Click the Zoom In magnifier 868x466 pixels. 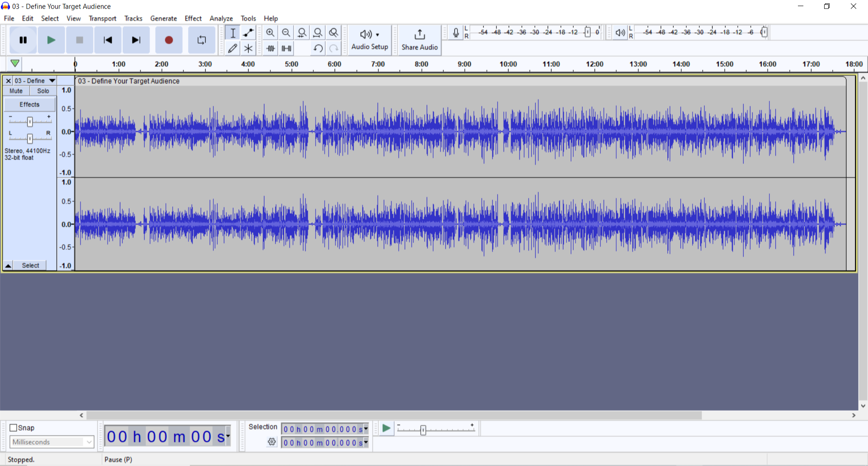(270, 33)
